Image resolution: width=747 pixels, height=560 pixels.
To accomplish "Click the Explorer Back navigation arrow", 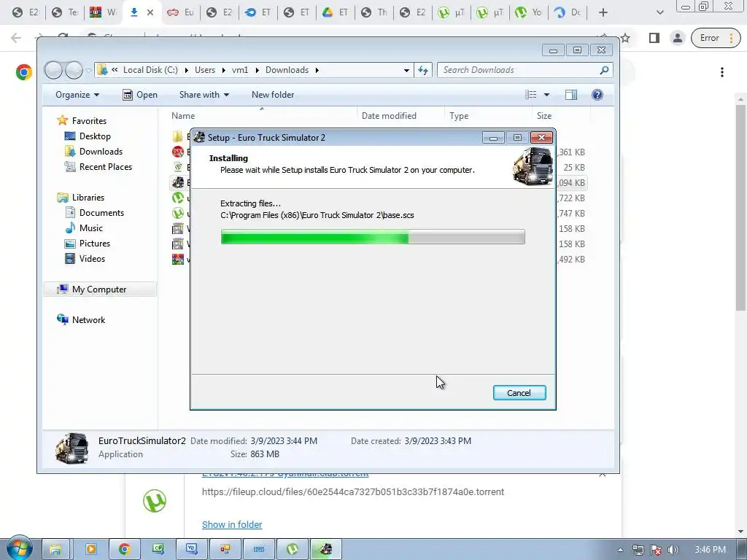I will (x=53, y=70).
